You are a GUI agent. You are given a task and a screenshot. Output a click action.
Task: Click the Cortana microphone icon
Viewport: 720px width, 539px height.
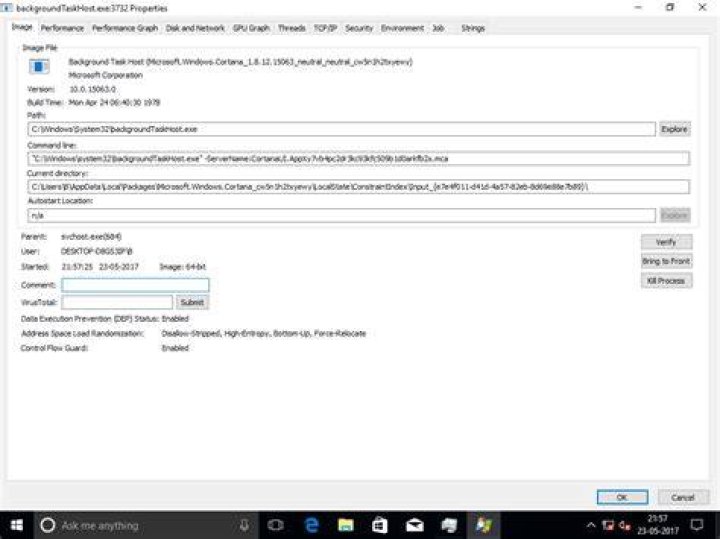click(244, 525)
